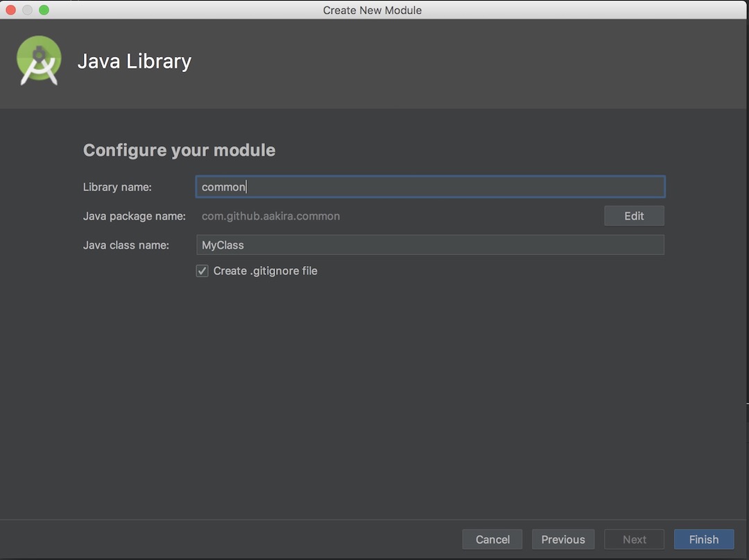Click the com.github.aakira.common package text
749x560 pixels.
tap(270, 216)
